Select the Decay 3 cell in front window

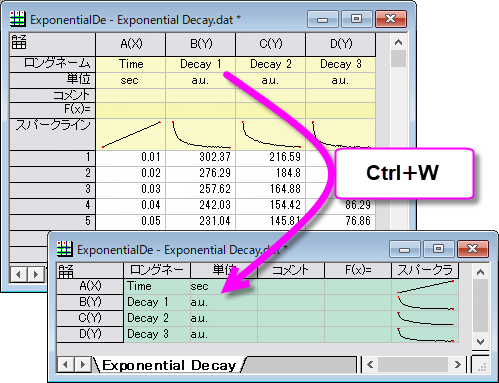pos(157,334)
